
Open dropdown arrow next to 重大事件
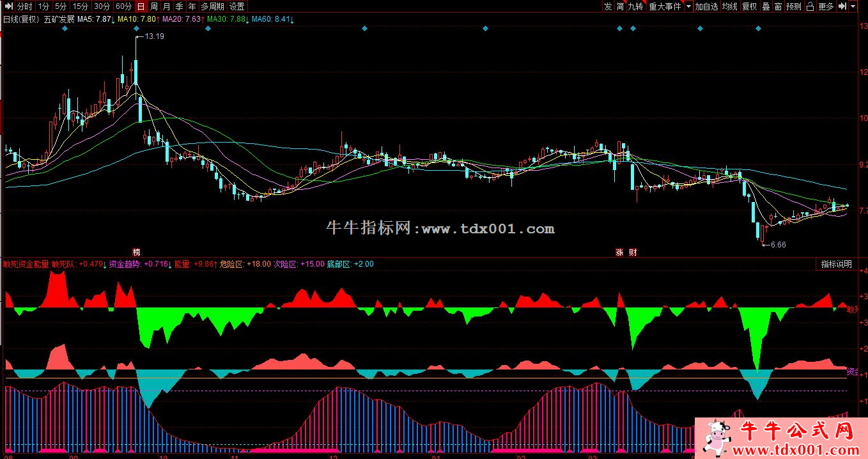pyautogui.click(x=688, y=6)
